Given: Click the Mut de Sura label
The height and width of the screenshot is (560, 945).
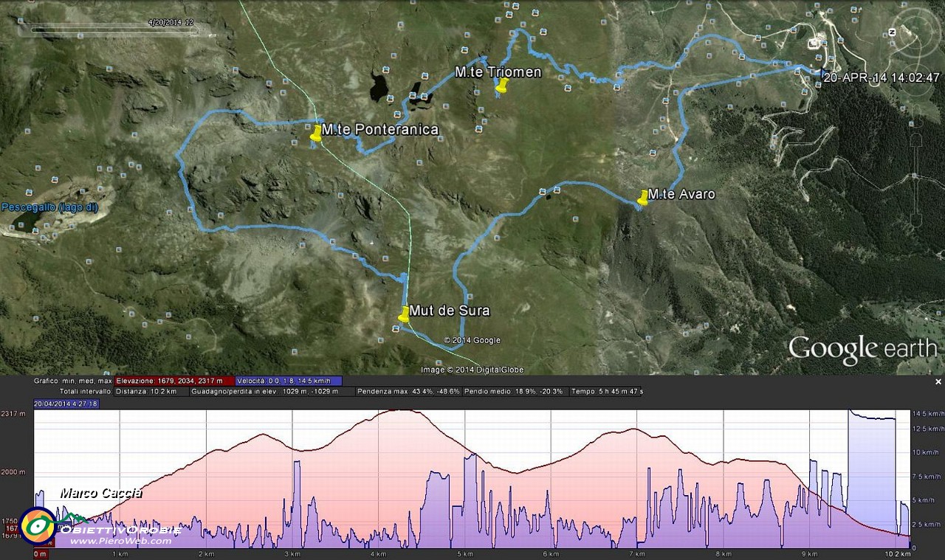Looking at the screenshot, I should pos(449,311).
